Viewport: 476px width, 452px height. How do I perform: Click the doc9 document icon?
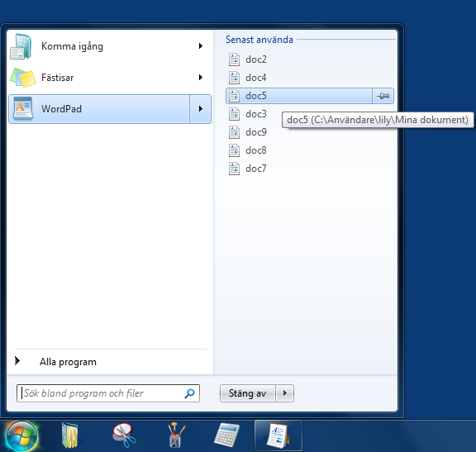coord(234,132)
